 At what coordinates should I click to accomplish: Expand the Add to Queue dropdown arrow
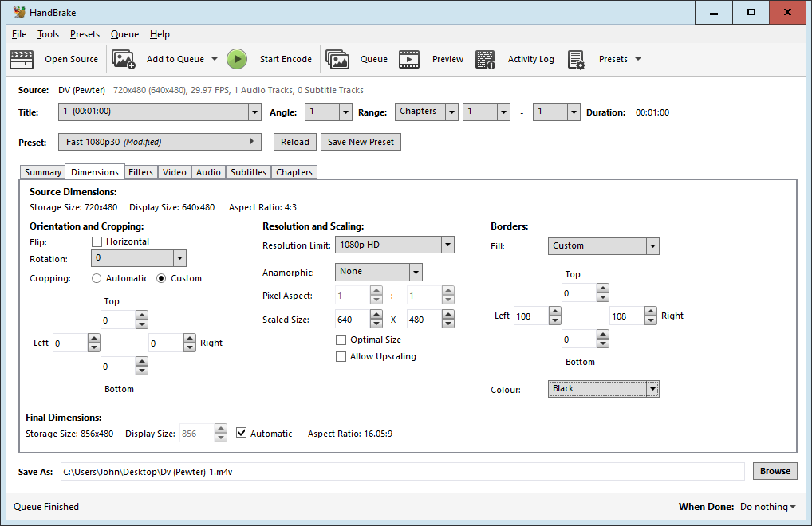click(x=215, y=59)
